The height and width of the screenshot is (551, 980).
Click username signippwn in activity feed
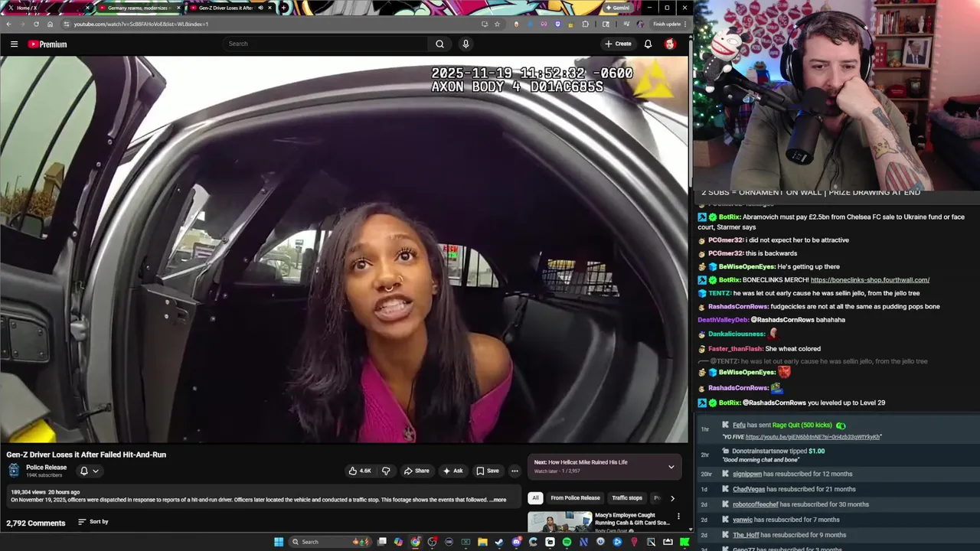point(747,474)
